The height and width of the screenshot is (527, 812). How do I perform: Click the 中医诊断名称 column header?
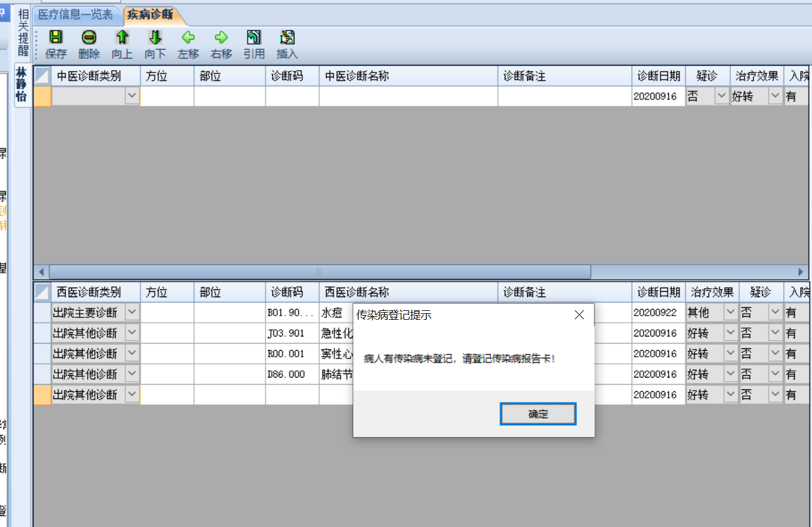[409, 76]
